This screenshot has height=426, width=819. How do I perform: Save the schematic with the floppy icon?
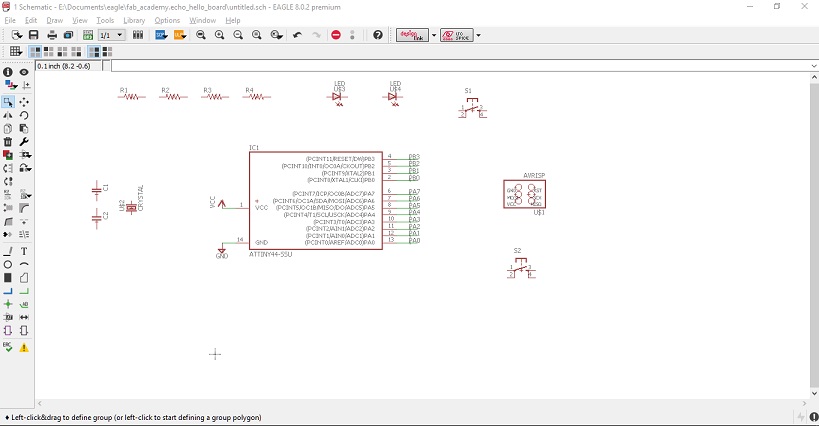coord(33,35)
